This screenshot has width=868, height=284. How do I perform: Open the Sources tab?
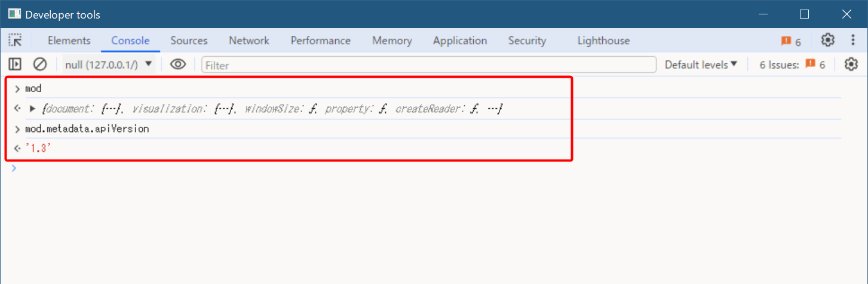(189, 41)
